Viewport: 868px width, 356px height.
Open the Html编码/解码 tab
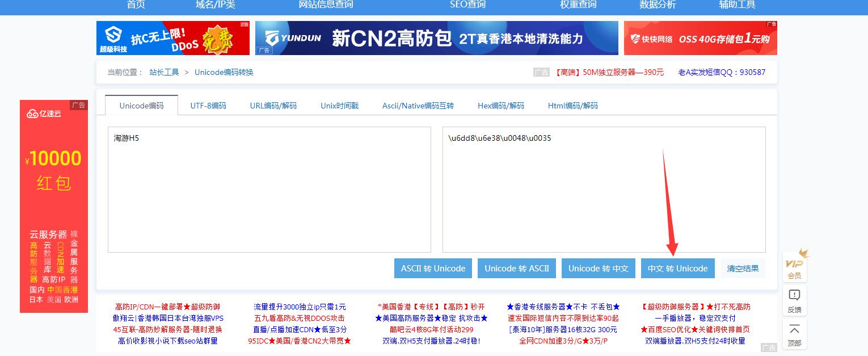572,106
